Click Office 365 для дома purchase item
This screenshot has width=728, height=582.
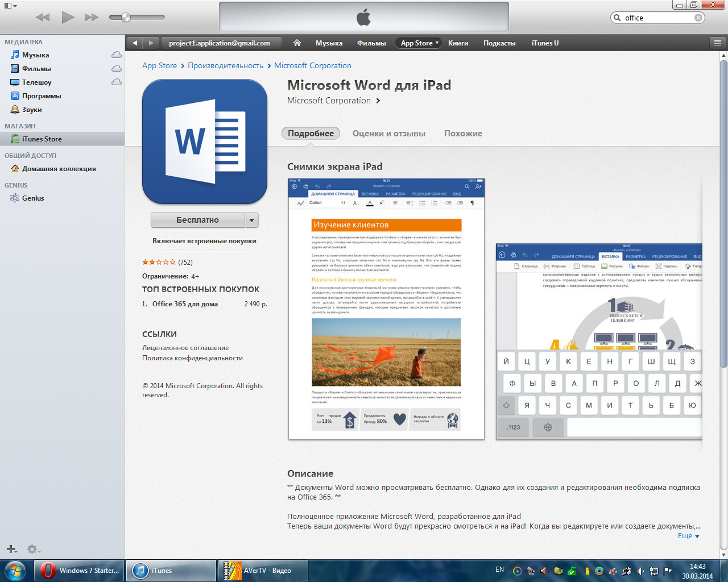(185, 304)
